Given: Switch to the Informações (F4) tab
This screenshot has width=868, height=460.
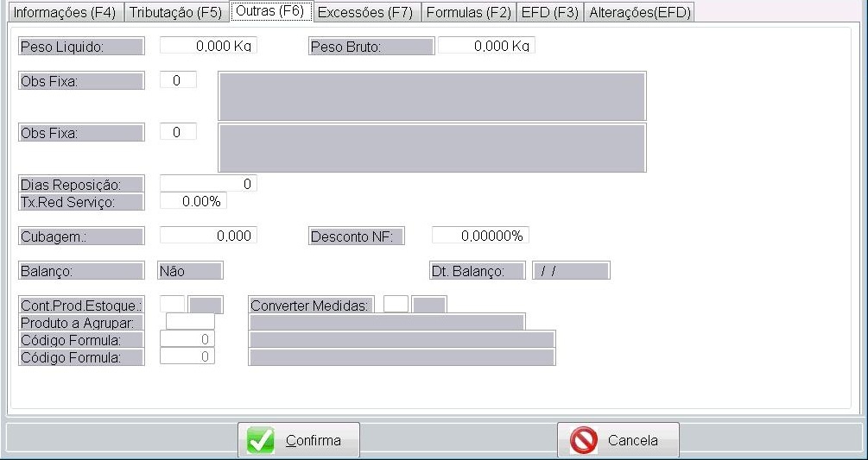Looking at the screenshot, I should 63,13.
